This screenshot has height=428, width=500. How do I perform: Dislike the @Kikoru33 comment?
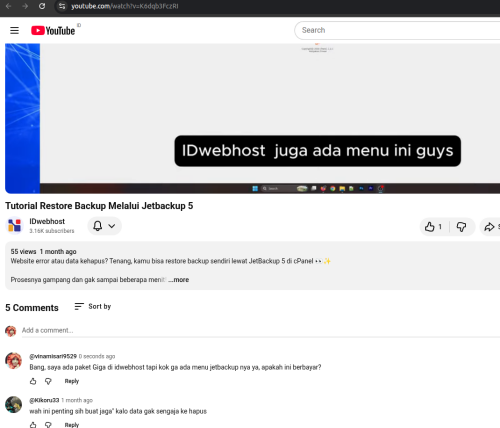tap(48, 425)
